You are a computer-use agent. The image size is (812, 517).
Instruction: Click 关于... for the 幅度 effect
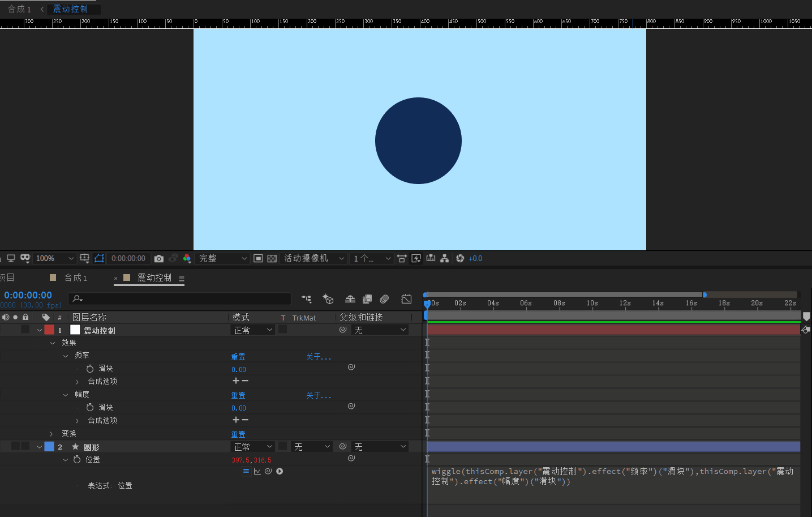319,395
